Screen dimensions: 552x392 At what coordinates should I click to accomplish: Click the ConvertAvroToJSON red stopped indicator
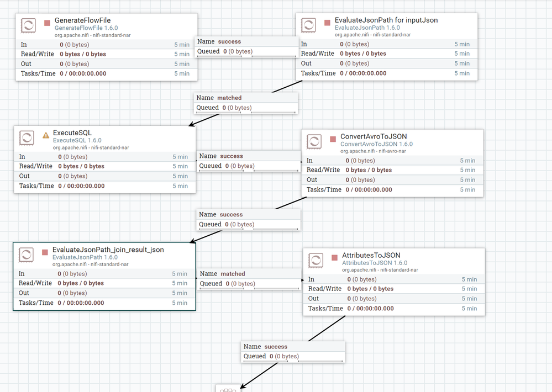[333, 139]
